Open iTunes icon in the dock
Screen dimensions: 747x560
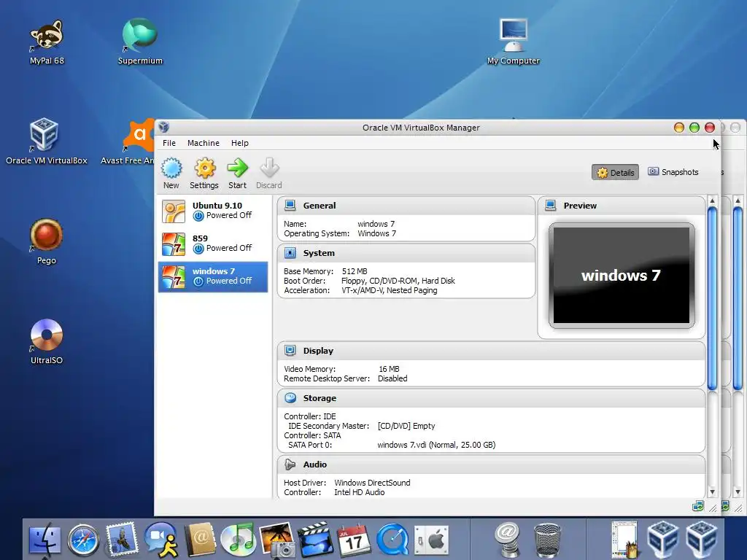239,540
